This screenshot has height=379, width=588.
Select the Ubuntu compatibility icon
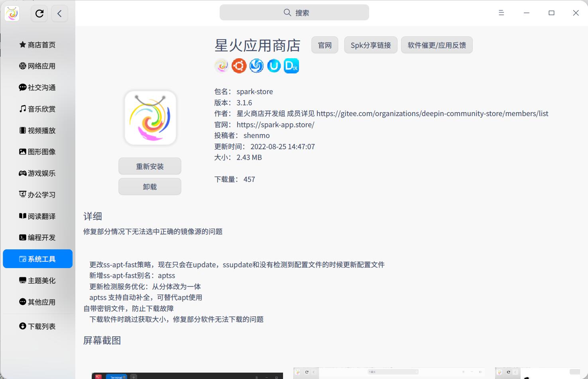pos(273,65)
